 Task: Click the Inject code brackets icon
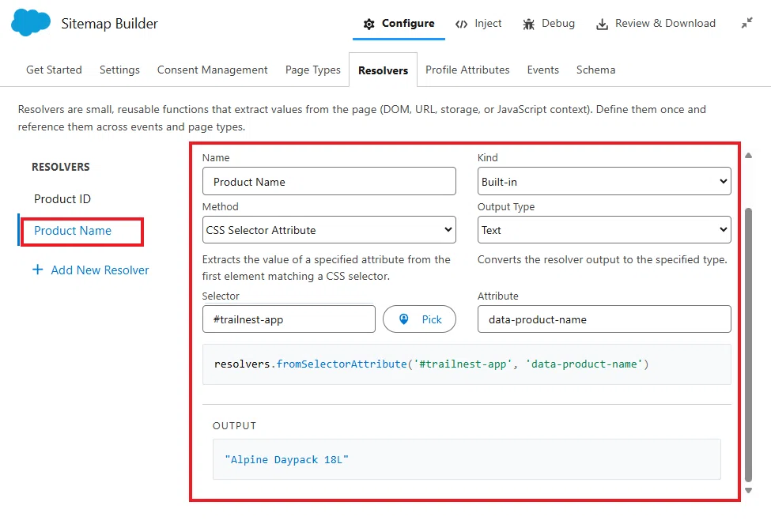tap(461, 24)
